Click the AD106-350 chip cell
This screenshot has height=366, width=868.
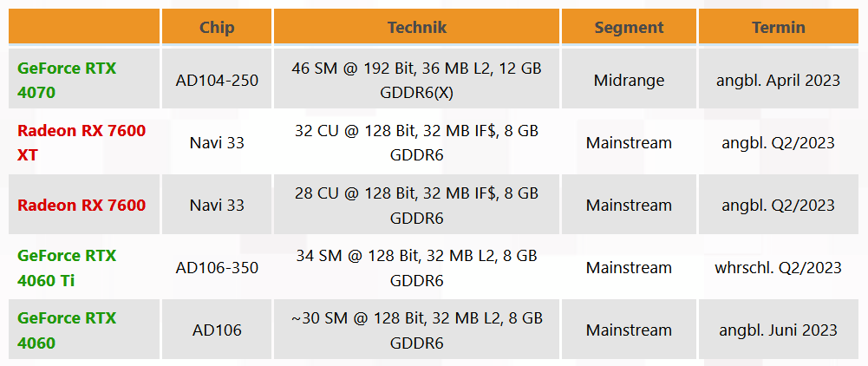click(x=217, y=268)
